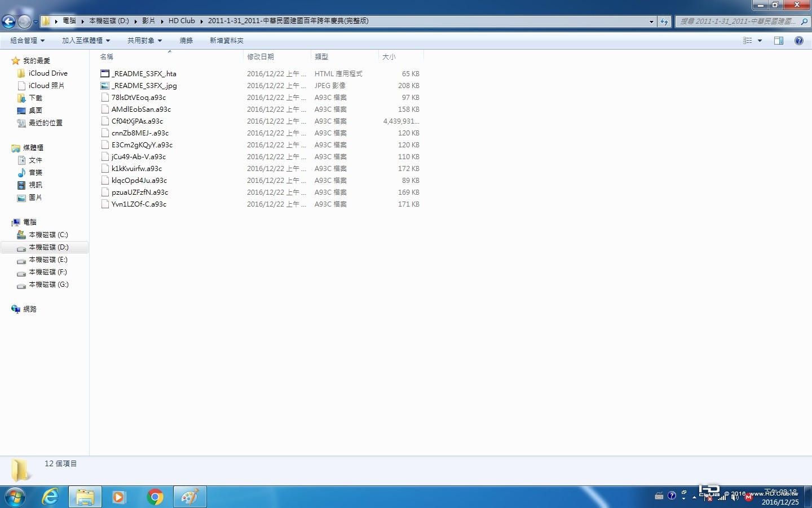812x508 pixels.
Task: Open the 組合管理 menu
Action: pos(27,41)
